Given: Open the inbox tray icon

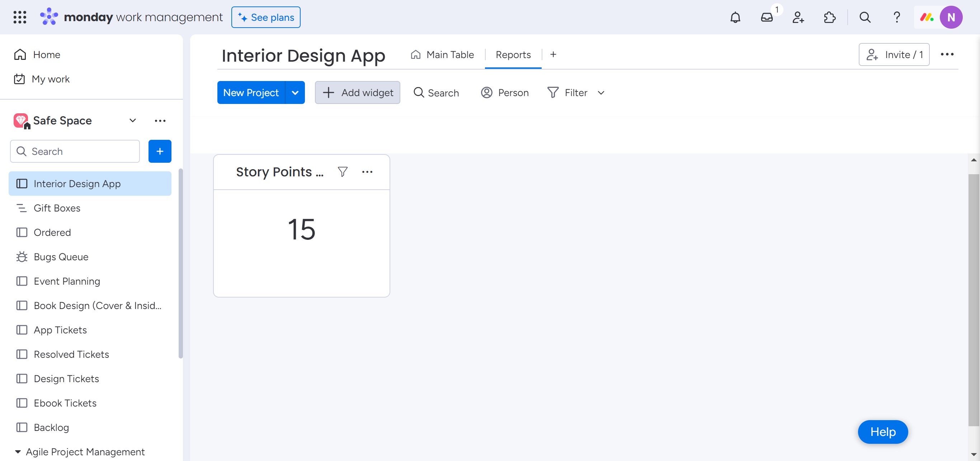Looking at the screenshot, I should coord(767,18).
